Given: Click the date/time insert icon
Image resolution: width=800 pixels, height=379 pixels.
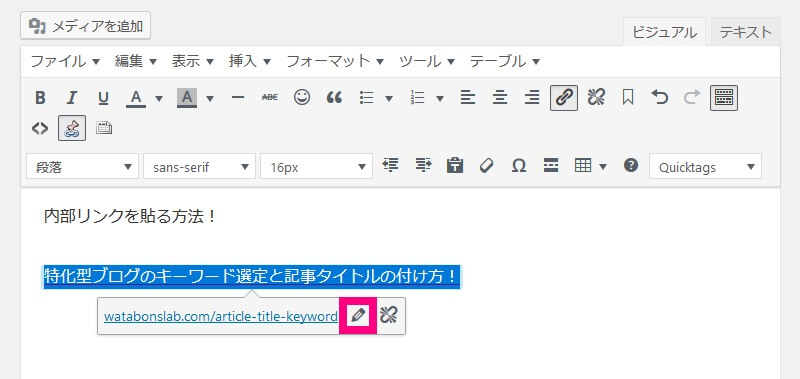Looking at the screenshot, I should [x=104, y=128].
